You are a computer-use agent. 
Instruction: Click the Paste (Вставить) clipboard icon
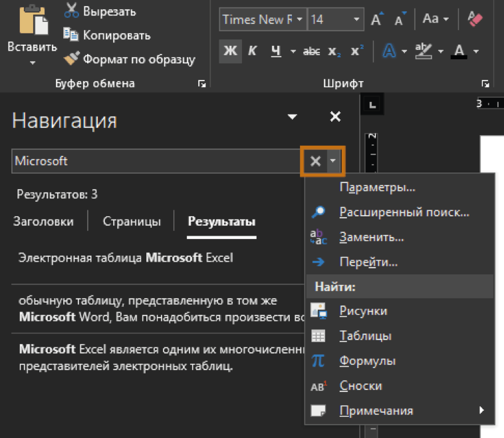point(33,19)
